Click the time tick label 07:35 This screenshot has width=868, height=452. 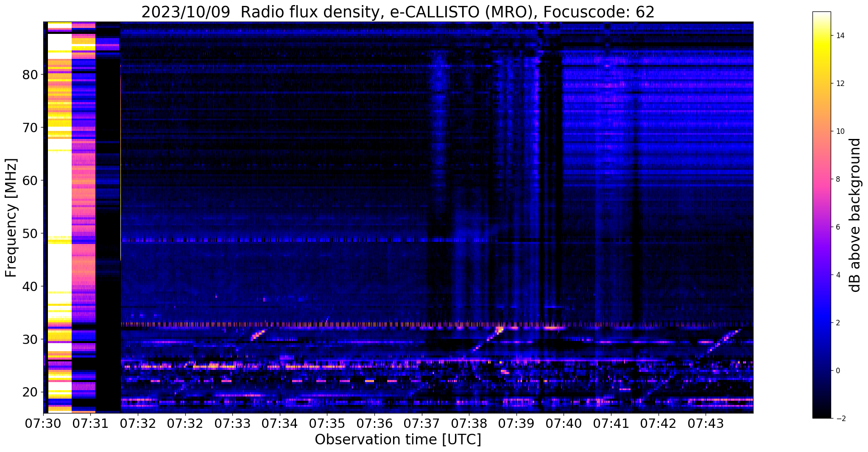point(327,423)
